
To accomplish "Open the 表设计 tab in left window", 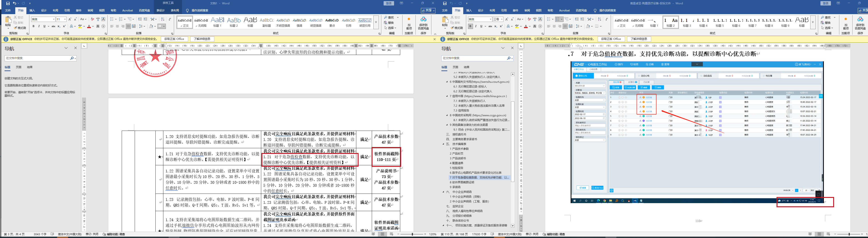I will pyautogui.click(x=160, y=10).
